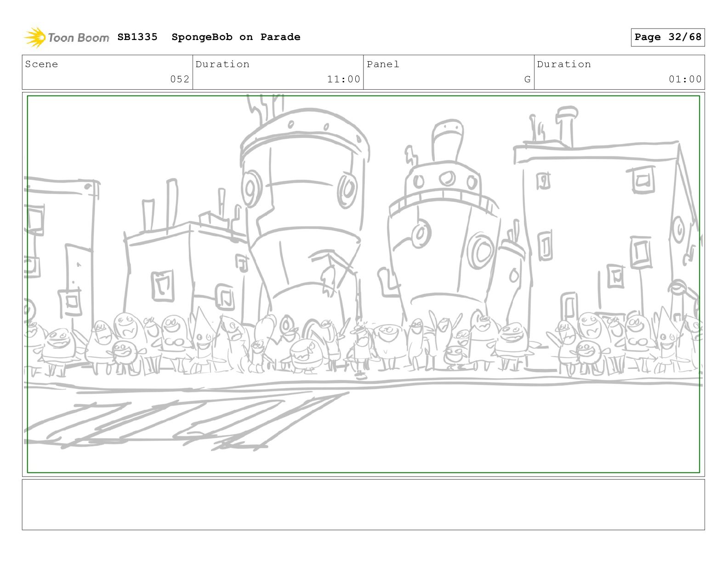Select the Panel G cell
Viewport: 728px width, 563px height.
tap(449, 72)
